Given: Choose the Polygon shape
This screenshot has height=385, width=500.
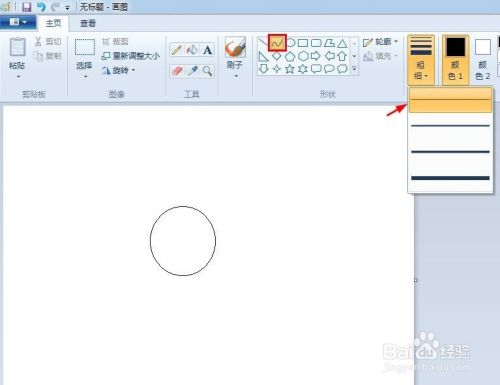Looking at the screenshot, I should (329, 43).
